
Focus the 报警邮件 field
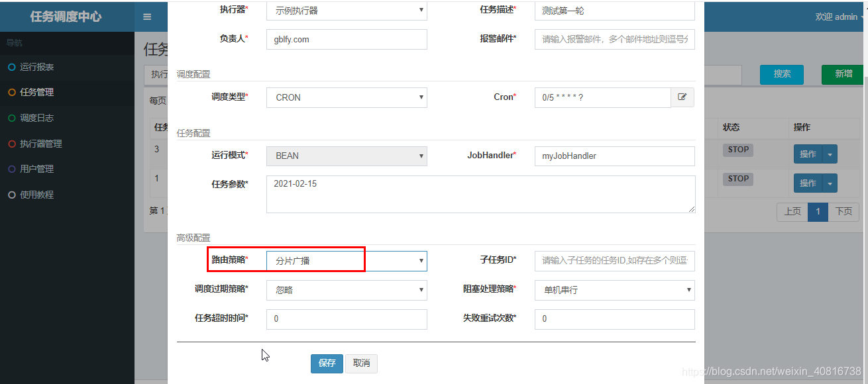615,39
